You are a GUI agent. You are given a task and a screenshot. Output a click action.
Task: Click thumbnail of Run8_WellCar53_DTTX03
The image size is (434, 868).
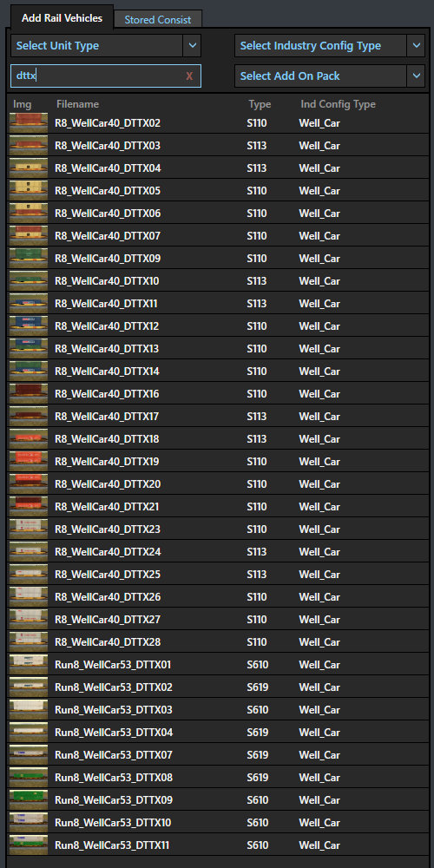[29, 710]
